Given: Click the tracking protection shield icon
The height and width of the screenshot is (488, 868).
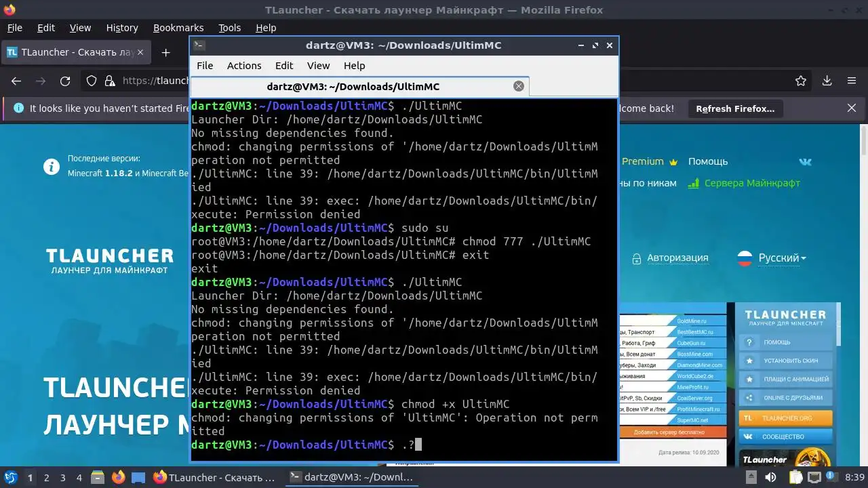Looking at the screenshot, I should coord(92,81).
